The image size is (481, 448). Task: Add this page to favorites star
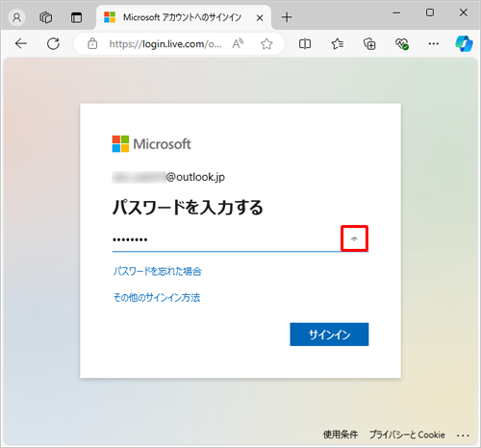coord(266,43)
